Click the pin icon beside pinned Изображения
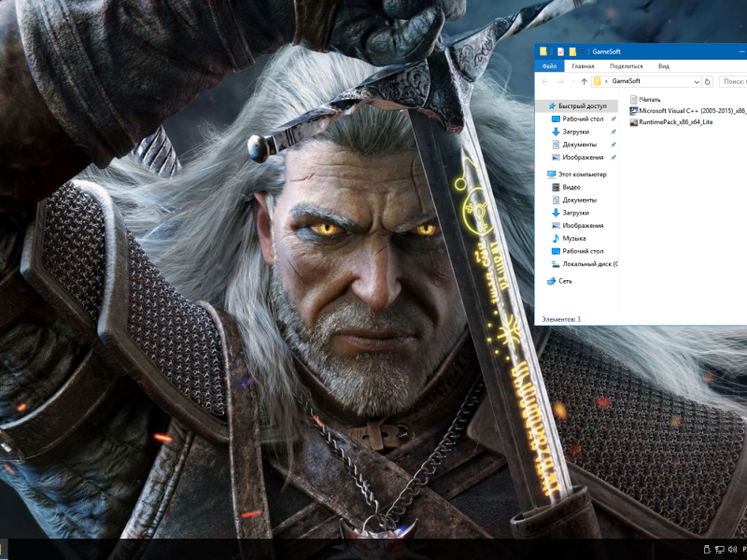This screenshot has width=747, height=560. coord(613,158)
